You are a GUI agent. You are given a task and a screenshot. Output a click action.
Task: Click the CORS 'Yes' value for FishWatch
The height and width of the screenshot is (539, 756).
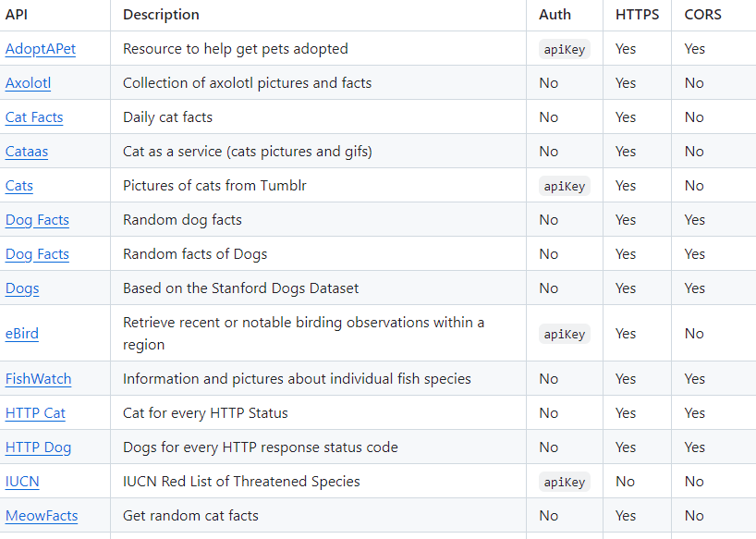coord(694,379)
